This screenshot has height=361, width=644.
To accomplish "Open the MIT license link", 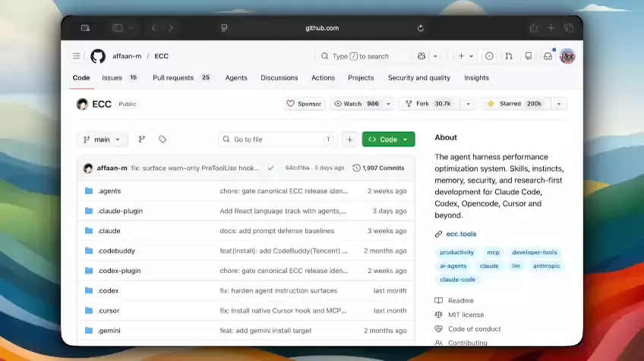I will [x=466, y=315].
